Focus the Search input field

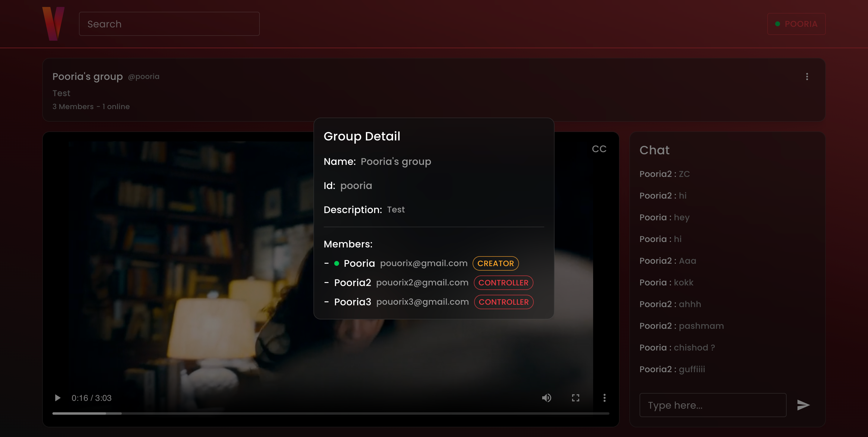coord(169,24)
